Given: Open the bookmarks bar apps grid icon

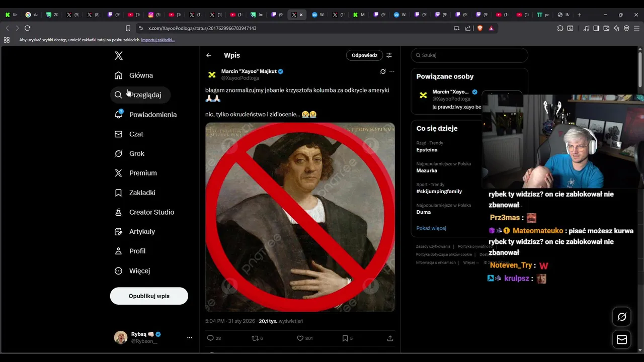Looking at the screenshot, I should [x=7, y=40].
